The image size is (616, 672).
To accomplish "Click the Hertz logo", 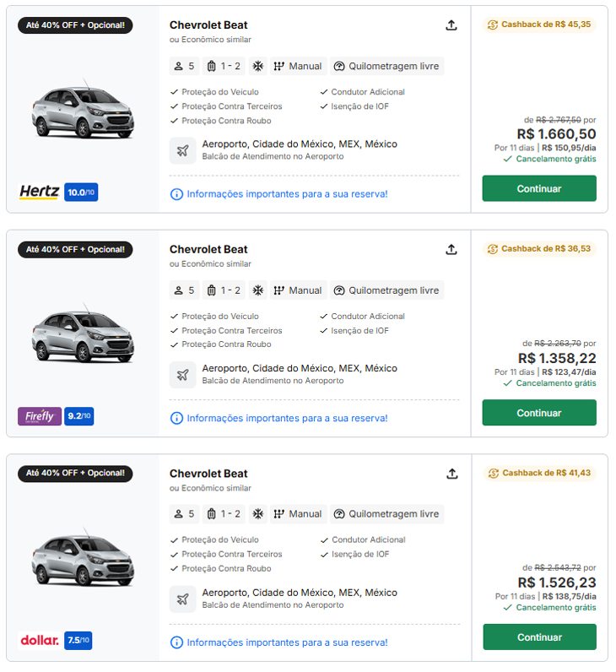I will click(39, 192).
